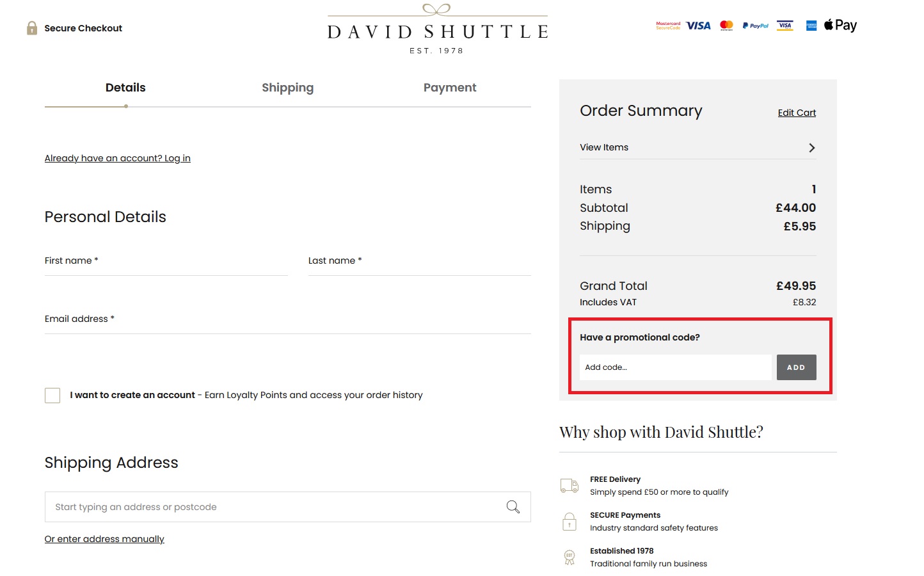Focus the First name field
924x576 pixels.
(166, 261)
